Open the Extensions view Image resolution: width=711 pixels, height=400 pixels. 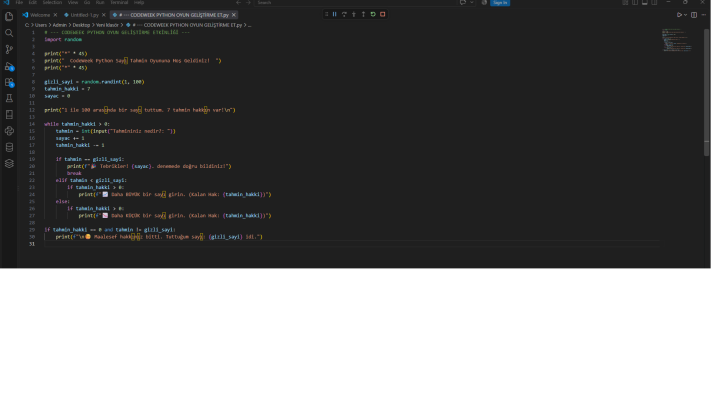click(9, 82)
